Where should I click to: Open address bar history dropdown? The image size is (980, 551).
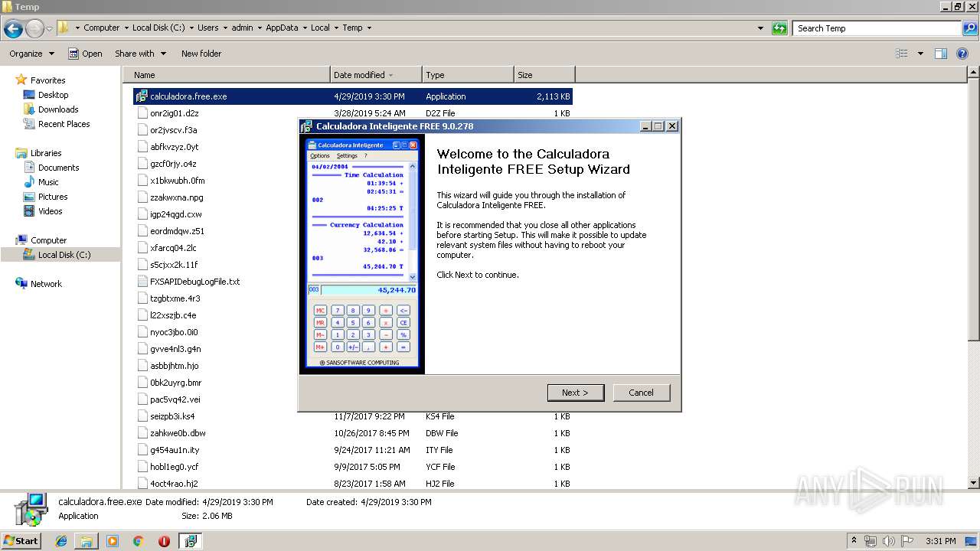click(760, 28)
